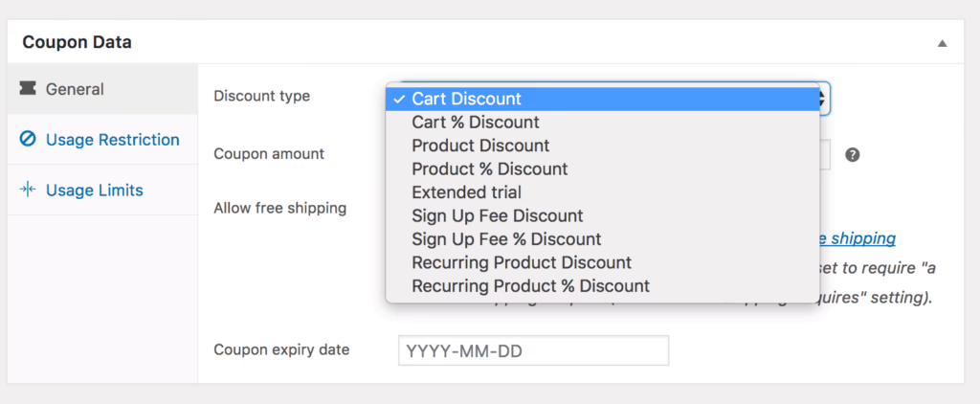
Task: Select Sign Up Fee Discount
Action: [x=497, y=215]
